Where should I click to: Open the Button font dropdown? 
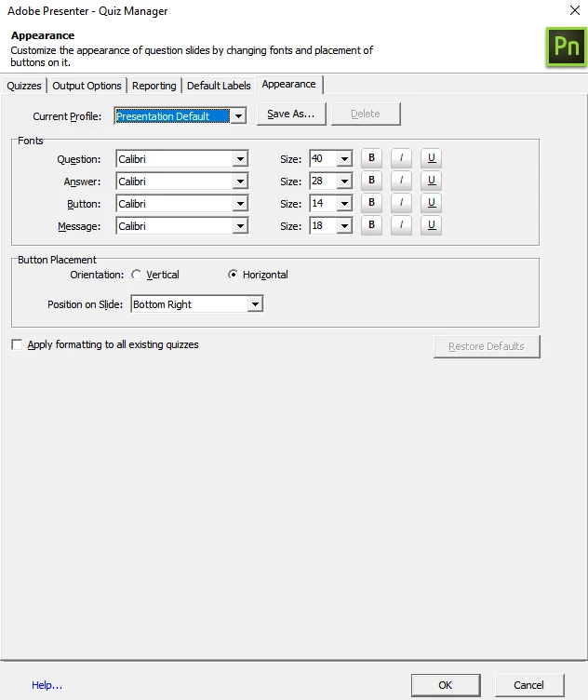click(182, 204)
